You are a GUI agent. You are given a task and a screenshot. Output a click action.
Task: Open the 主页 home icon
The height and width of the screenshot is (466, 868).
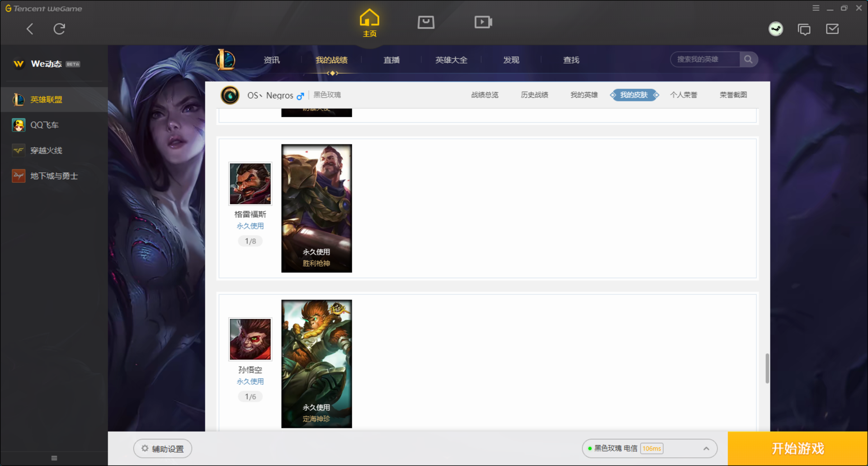[369, 23]
